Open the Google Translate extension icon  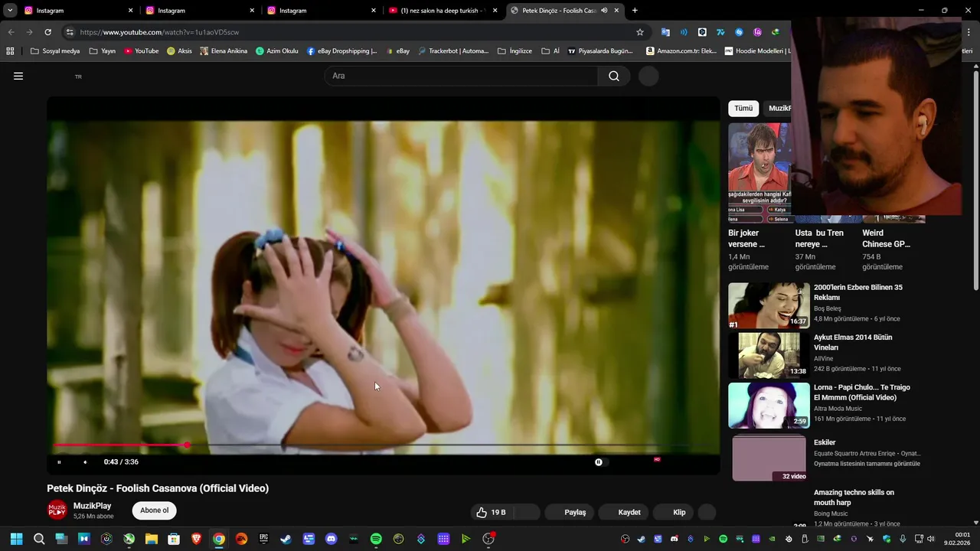(665, 32)
